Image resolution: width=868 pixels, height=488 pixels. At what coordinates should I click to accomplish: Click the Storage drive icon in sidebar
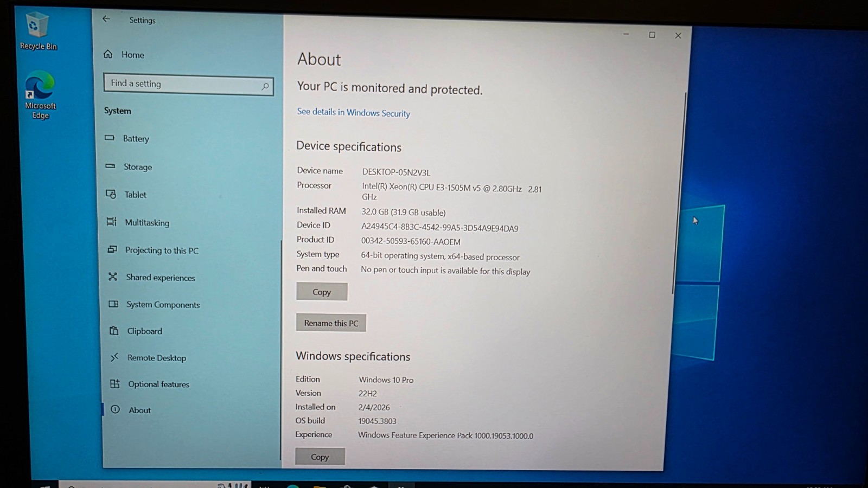[x=110, y=166]
